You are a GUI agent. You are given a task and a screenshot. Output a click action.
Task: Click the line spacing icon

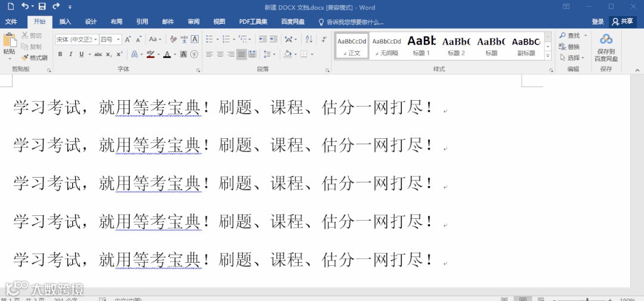(x=267, y=54)
